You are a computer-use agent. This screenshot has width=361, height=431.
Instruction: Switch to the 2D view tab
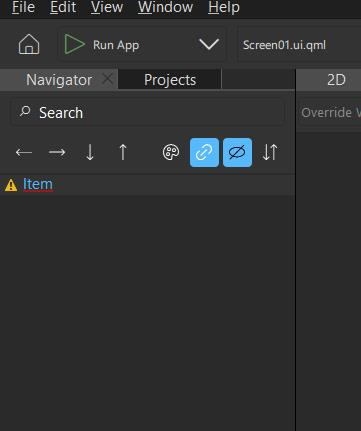point(336,80)
